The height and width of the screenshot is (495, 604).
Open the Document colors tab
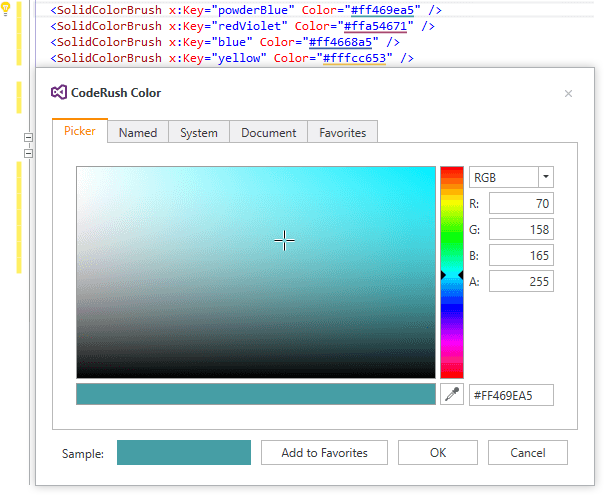point(268,132)
